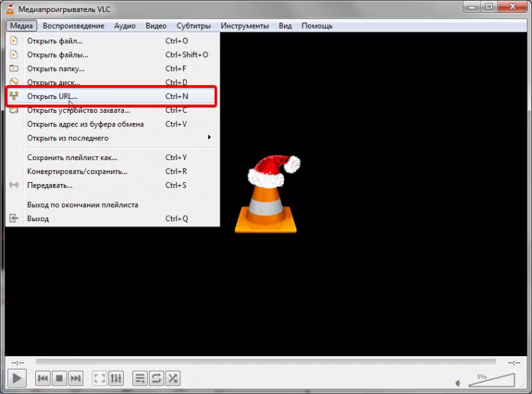The image size is (532, 394).
Task: Open the Медиа menu
Action: tap(21, 26)
